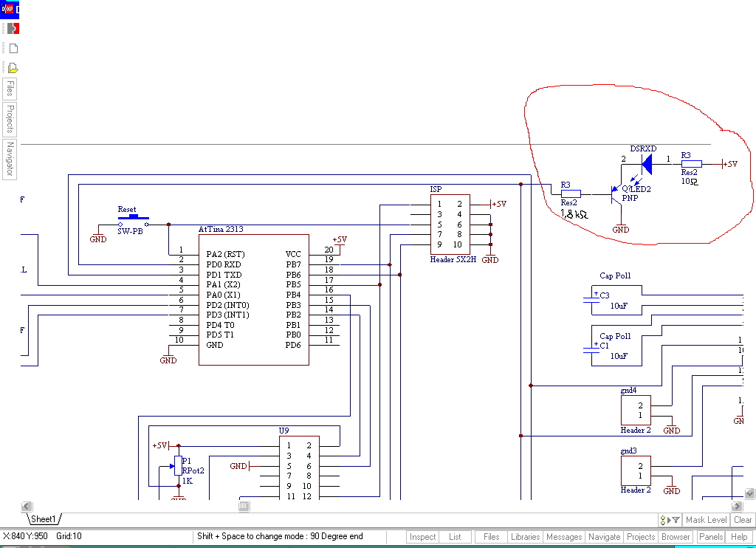Click the new blank document icon
The image size is (756, 548).
point(13,48)
